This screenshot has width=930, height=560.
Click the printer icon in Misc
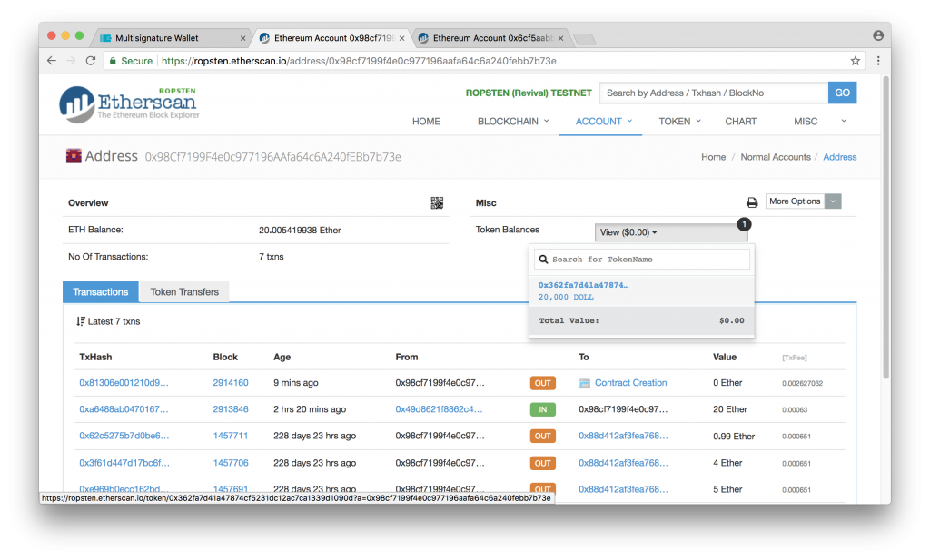point(752,202)
